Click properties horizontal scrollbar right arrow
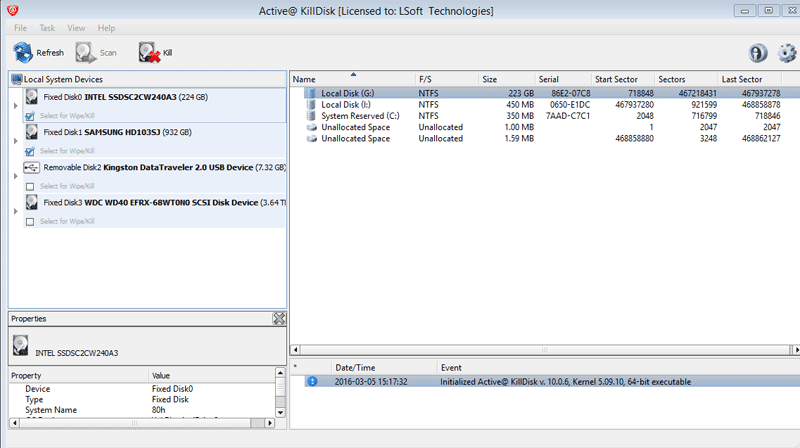The image size is (800, 448). (270, 423)
